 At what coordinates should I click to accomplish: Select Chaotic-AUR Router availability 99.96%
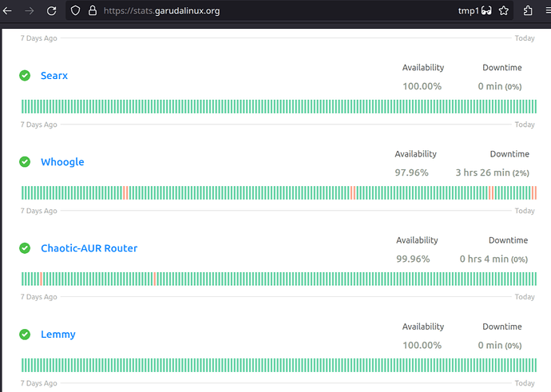[x=413, y=259]
